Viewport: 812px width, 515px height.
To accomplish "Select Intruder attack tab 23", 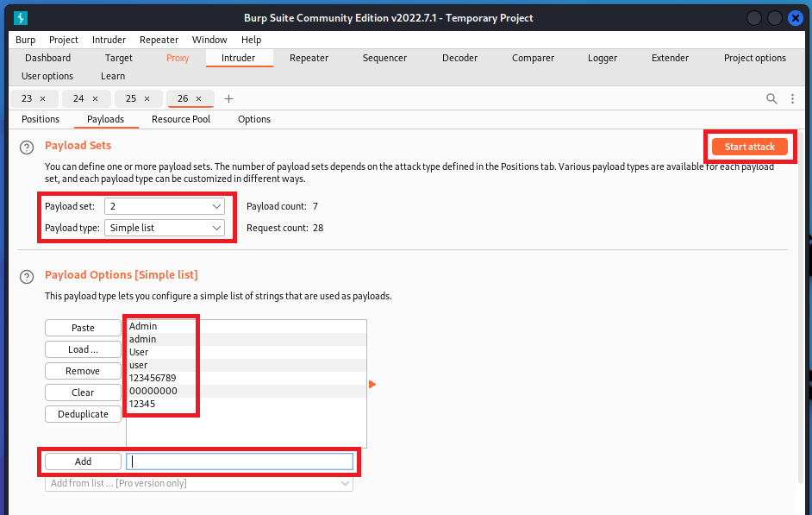I will (27, 98).
